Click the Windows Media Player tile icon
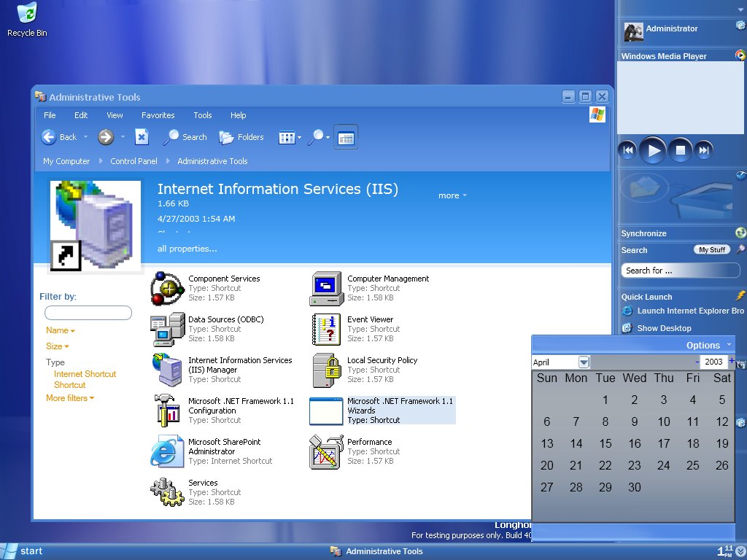Viewport: 747px width, 560px height. click(x=740, y=55)
